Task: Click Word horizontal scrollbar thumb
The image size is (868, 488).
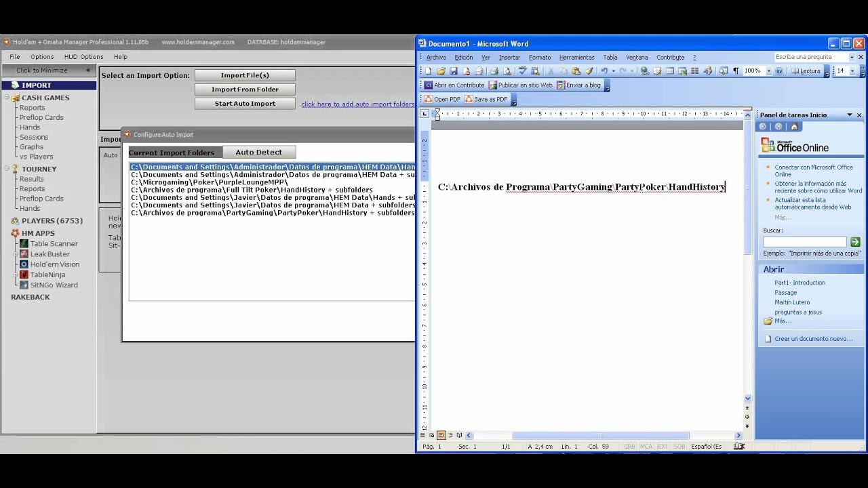Action: 600,435
